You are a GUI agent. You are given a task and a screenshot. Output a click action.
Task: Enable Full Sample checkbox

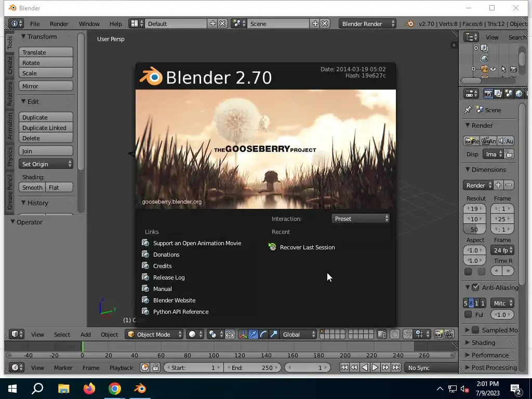pos(468,314)
